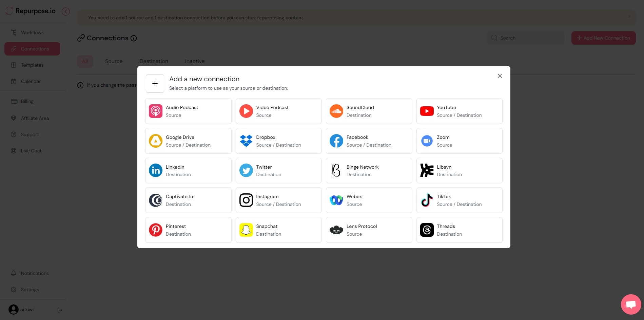Open Settings in the sidebar

click(x=32, y=290)
